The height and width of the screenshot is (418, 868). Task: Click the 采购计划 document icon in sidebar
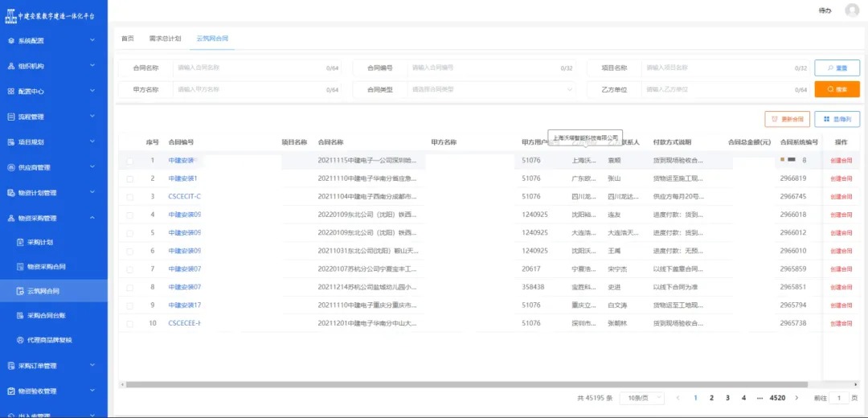pos(20,242)
